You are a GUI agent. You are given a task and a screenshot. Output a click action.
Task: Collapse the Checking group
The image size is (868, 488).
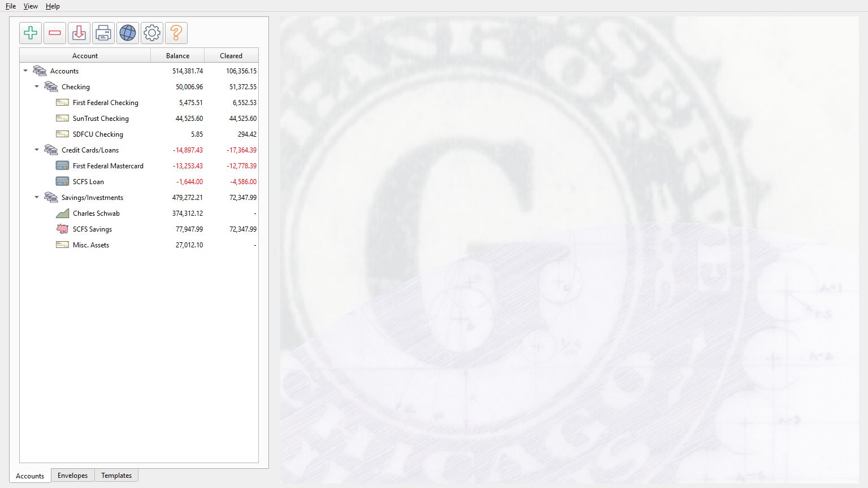pos(37,86)
